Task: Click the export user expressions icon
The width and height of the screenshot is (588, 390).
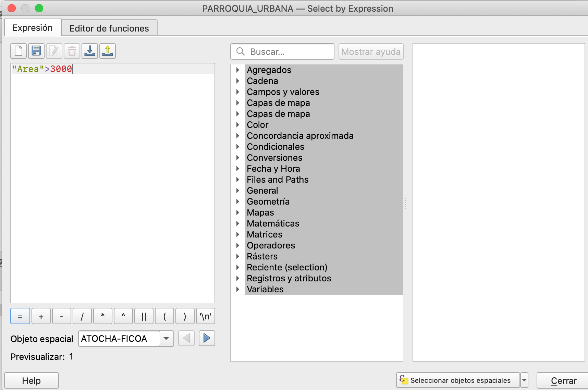Action: (x=108, y=51)
